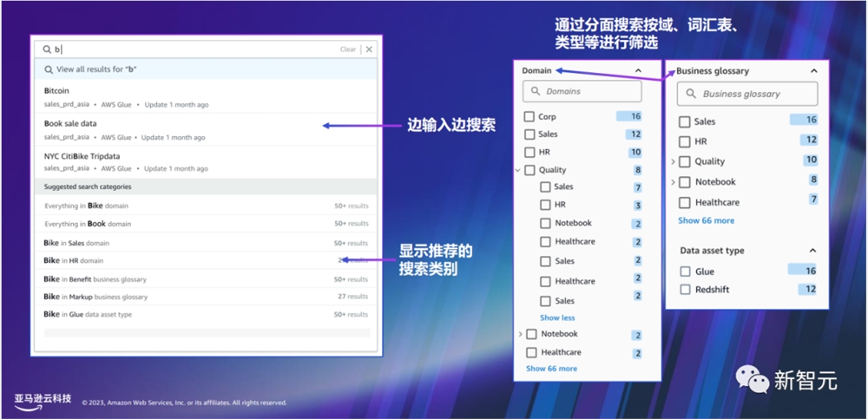868x419 pixels.
Task: Collapse the Data asset type section
Action: tap(812, 250)
